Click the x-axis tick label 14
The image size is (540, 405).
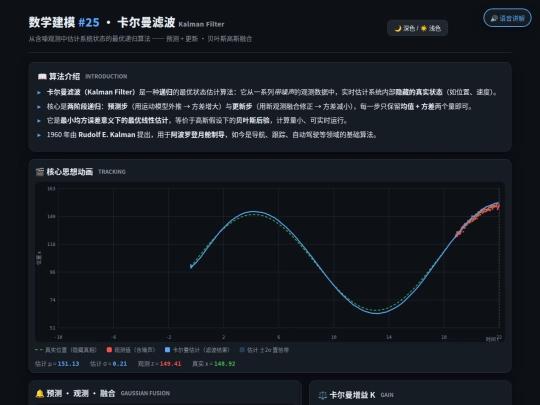[x=389, y=337]
